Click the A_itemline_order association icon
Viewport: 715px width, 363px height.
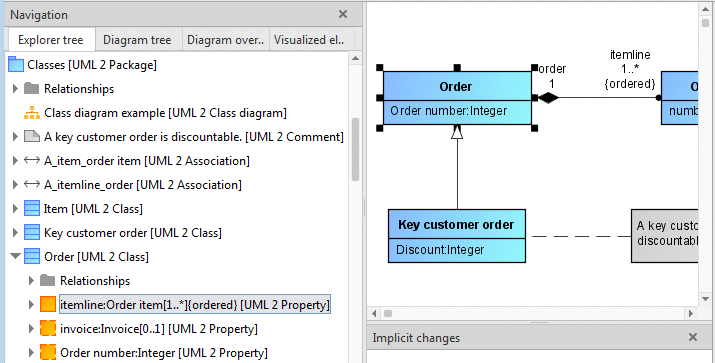[x=31, y=185]
